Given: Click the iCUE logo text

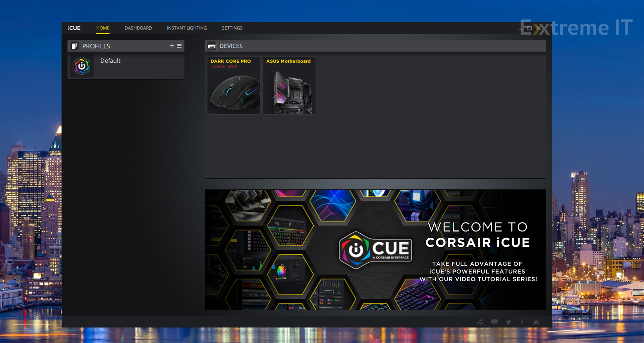Looking at the screenshot, I should click(x=74, y=28).
